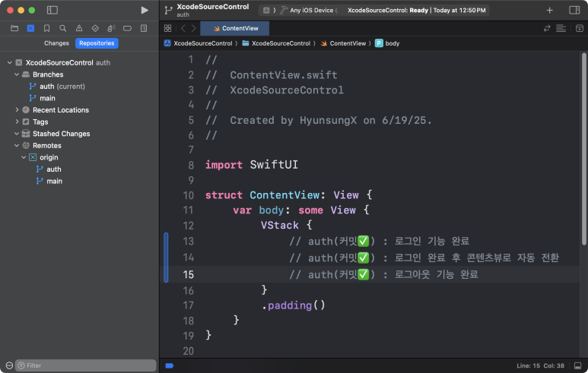This screenshot has width=588, height=373.
Task: Click the struct keyword on line 10
Action: (224, 195)
